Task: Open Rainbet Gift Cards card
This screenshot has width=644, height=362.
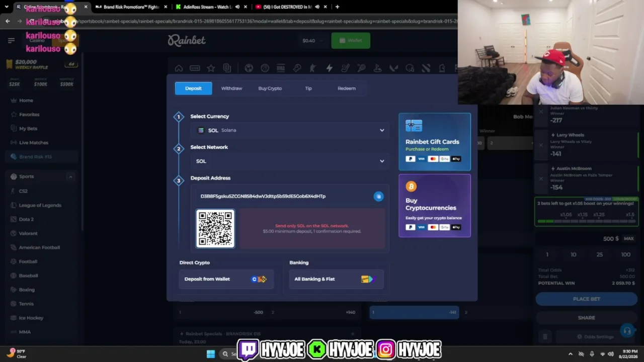Action: point(435,142)
